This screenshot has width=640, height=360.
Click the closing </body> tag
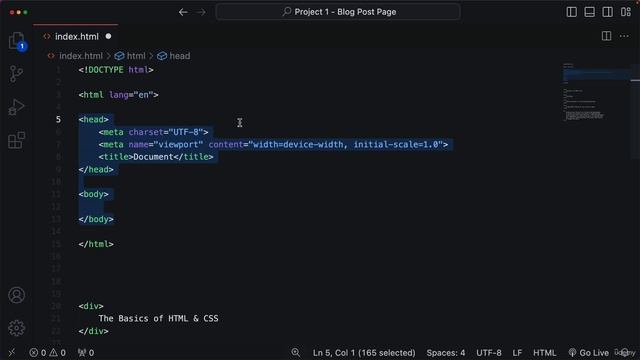tap(96, 219)
